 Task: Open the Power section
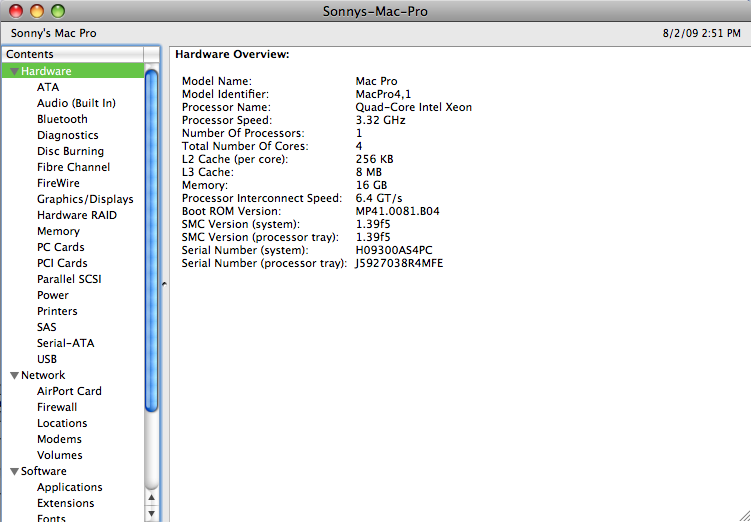pyautogui.click(x=53, y=295)
